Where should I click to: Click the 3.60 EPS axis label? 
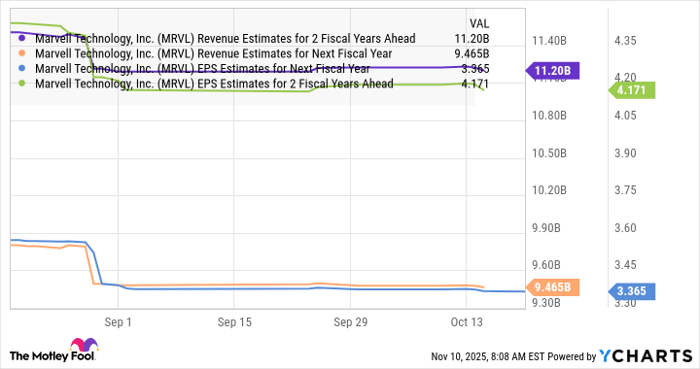[x=625, y=228]
